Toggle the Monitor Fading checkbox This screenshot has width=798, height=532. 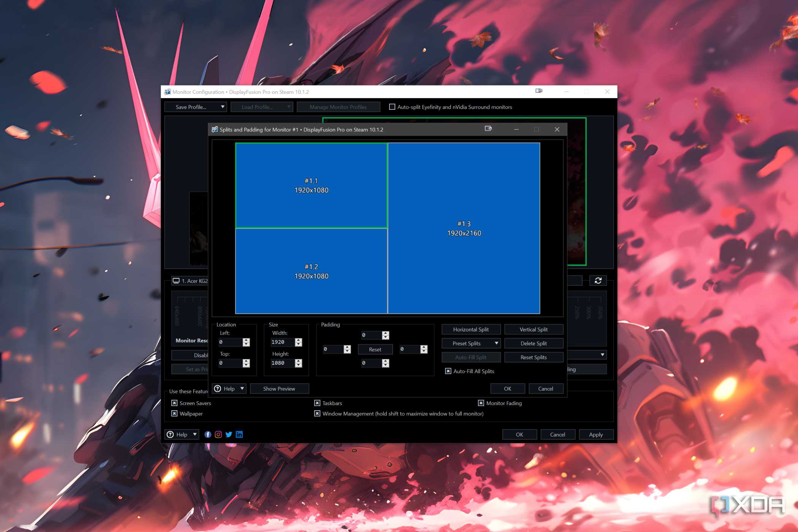481,403
